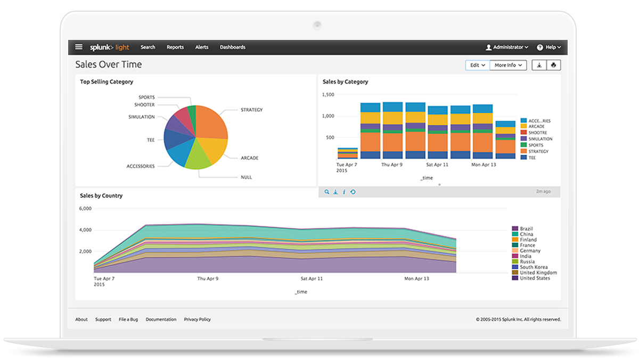Open the Edit dropdown
Image resolution: width=639 pixels, height=364 pixels.
point(477,64)
